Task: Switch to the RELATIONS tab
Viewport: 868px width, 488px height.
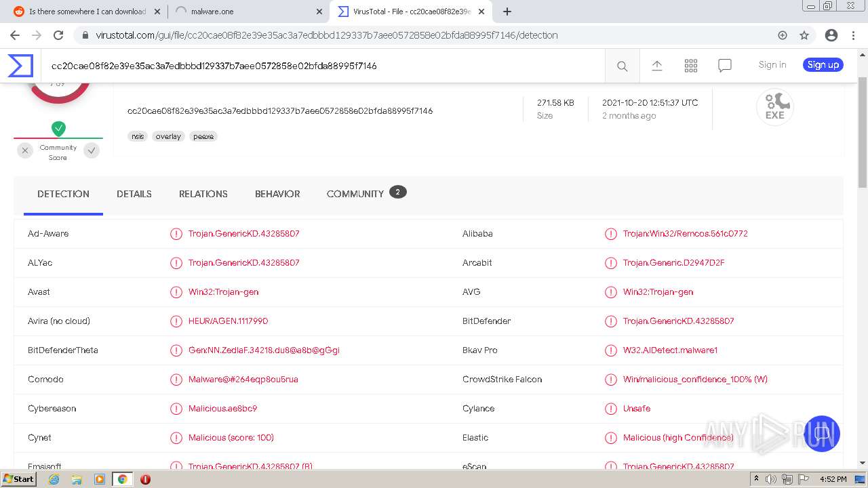Action: [203, 194]
